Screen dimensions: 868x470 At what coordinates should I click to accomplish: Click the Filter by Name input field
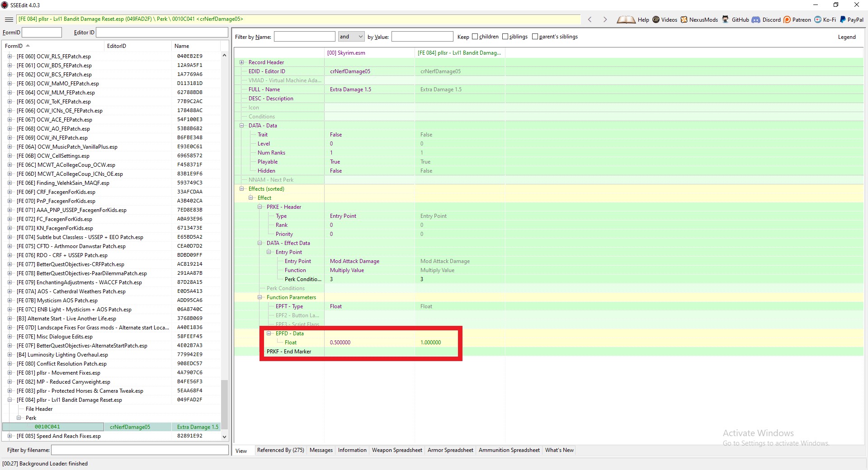(304, 37)
